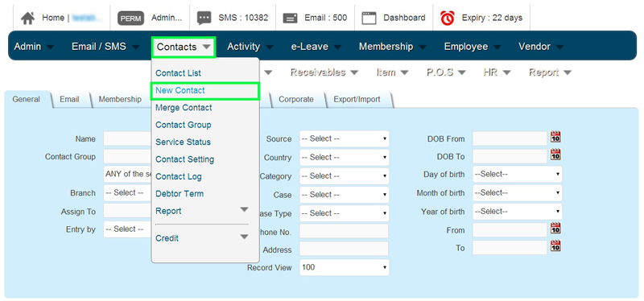Screen dimensions: 644x301
Task: Open the Case Type dropdown
Action: (345, 213)
